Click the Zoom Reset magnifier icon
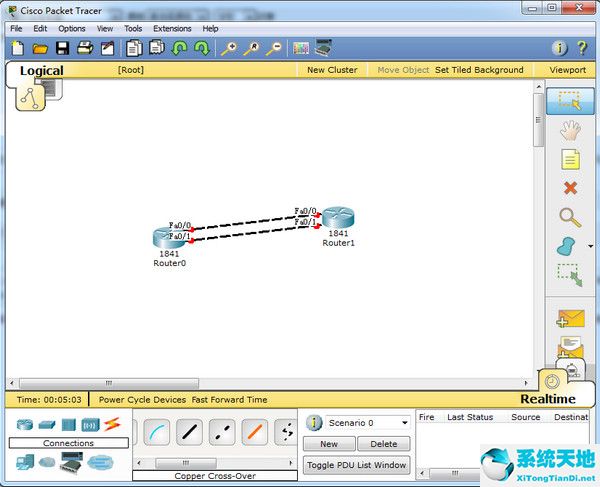Screen dimensions: 600x487 (251, 49)
